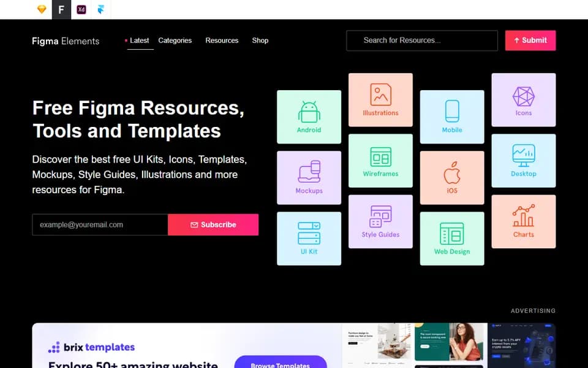588x368 pixels.
Task: Select the Figma F icon tab
Action: (61, 9)
